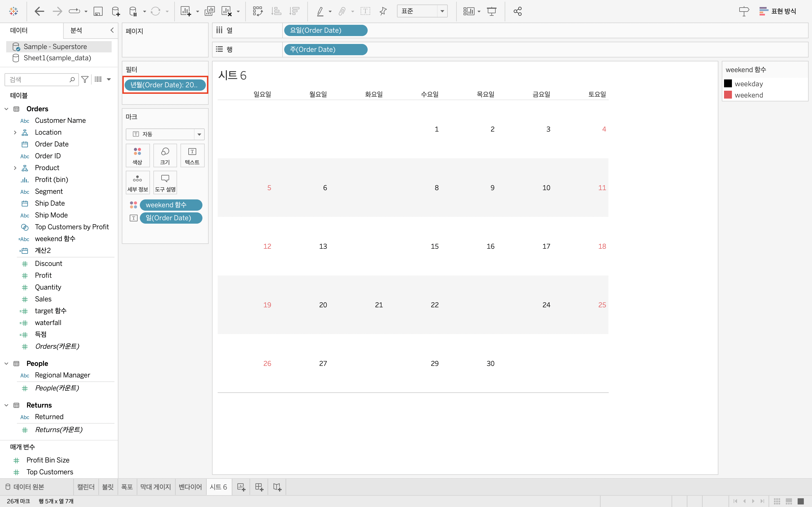
Task: Click into the data pane search field
Action: point(37,79)
